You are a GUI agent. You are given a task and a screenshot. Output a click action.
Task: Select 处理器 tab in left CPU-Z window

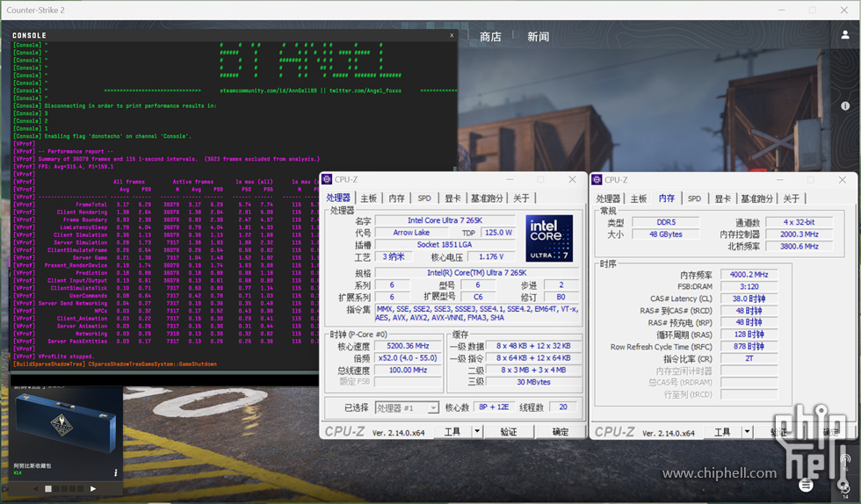(x=338, y=198)
